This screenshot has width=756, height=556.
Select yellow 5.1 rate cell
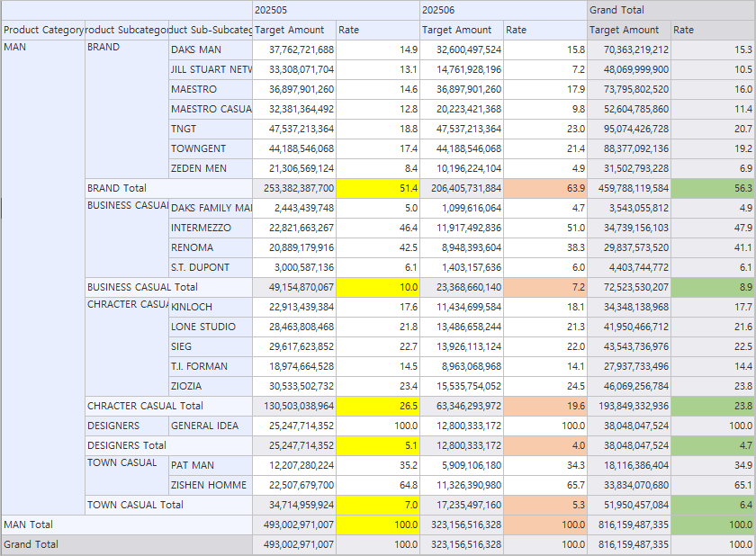(x=378, y=445)
